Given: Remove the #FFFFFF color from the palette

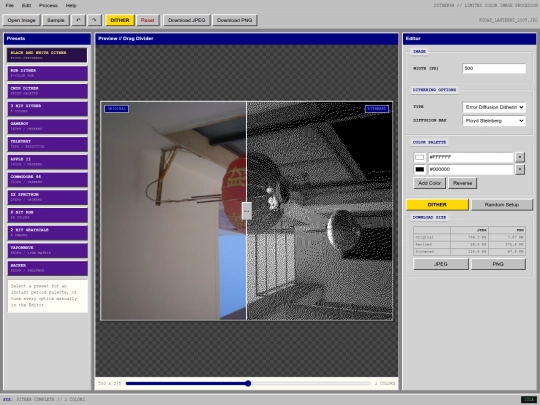Looking at the screenshot, I should click(520, 157).
